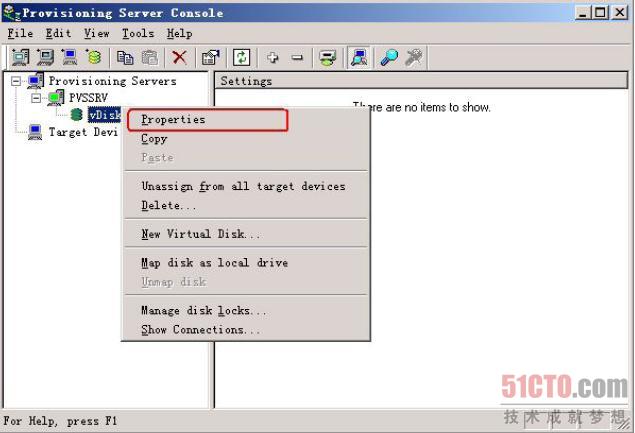This screenshot has width=635, height=433.
Task: Click the magnifying glass search icon
Action: point(389,58)
